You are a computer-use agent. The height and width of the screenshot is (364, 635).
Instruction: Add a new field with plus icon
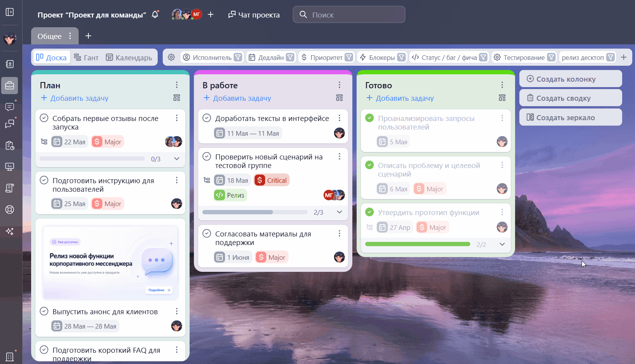[624, 57]
